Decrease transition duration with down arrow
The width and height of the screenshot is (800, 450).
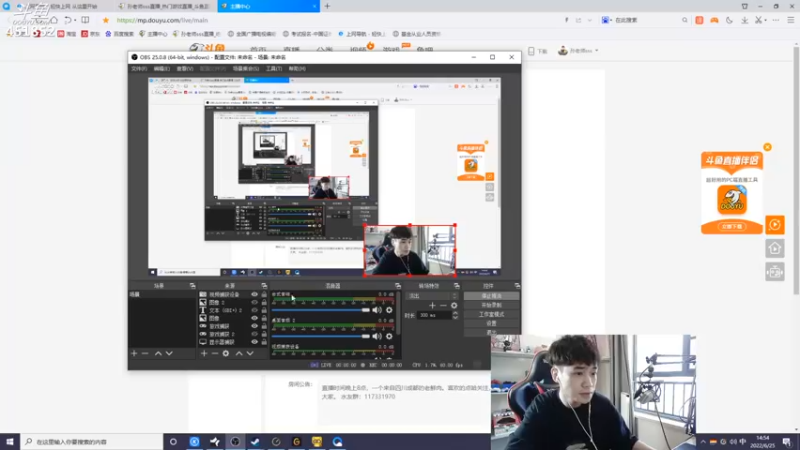point(455,317)
